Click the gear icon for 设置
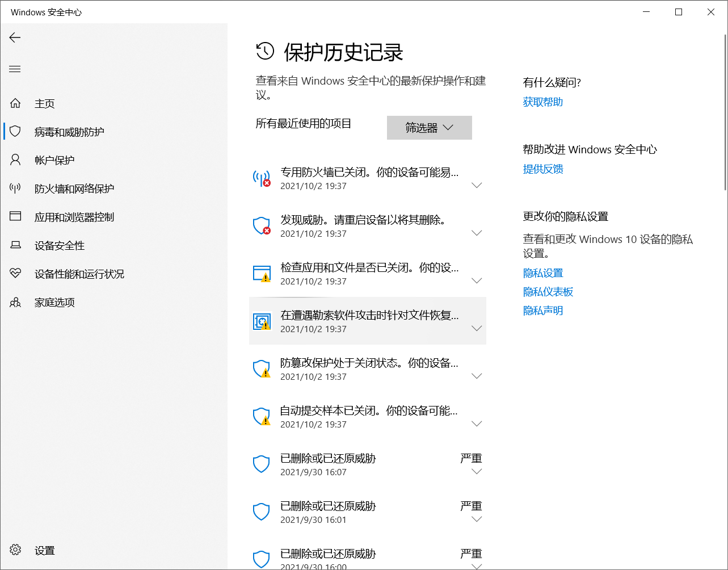 tap(15, 550)
